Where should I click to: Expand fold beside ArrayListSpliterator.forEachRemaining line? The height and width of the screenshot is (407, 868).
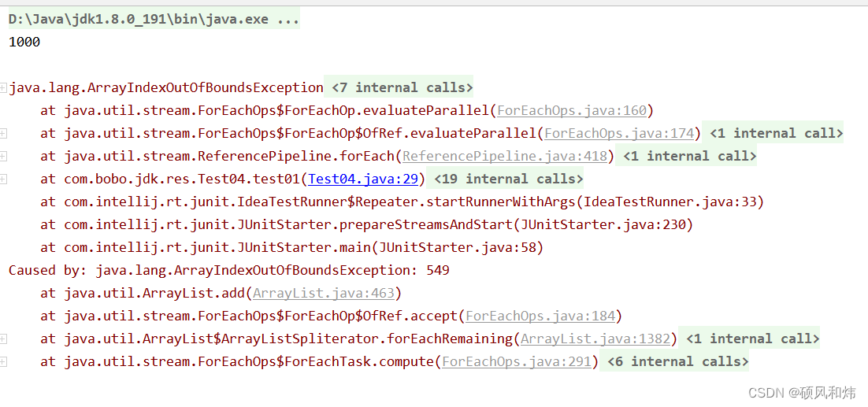3,339
